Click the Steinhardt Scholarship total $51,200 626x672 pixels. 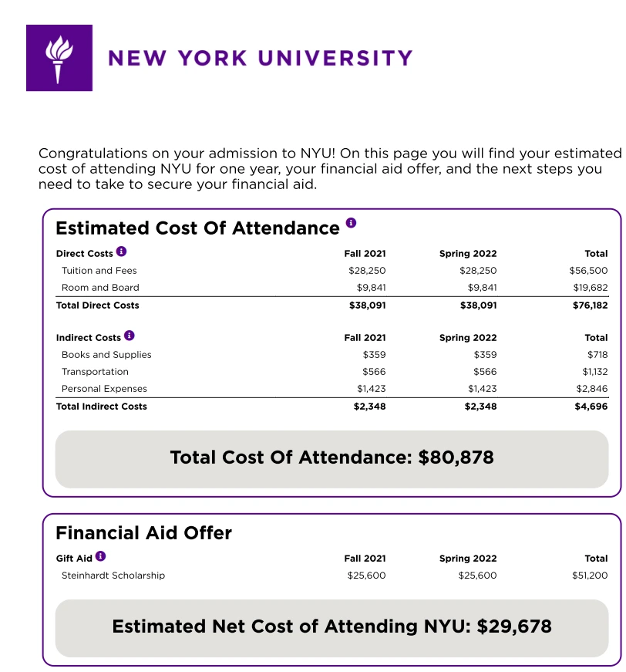(x=590, y=576)
